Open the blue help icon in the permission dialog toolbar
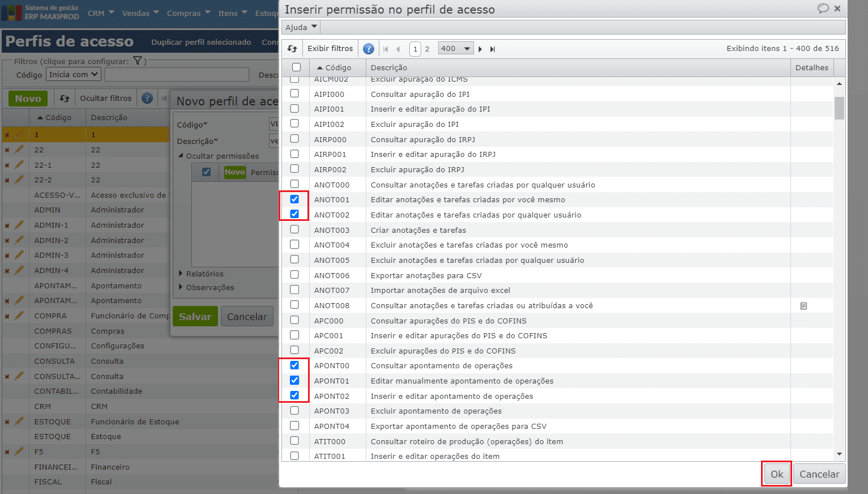Image resolution: width=868 pixels, height=494 pixels. (369, 49)
